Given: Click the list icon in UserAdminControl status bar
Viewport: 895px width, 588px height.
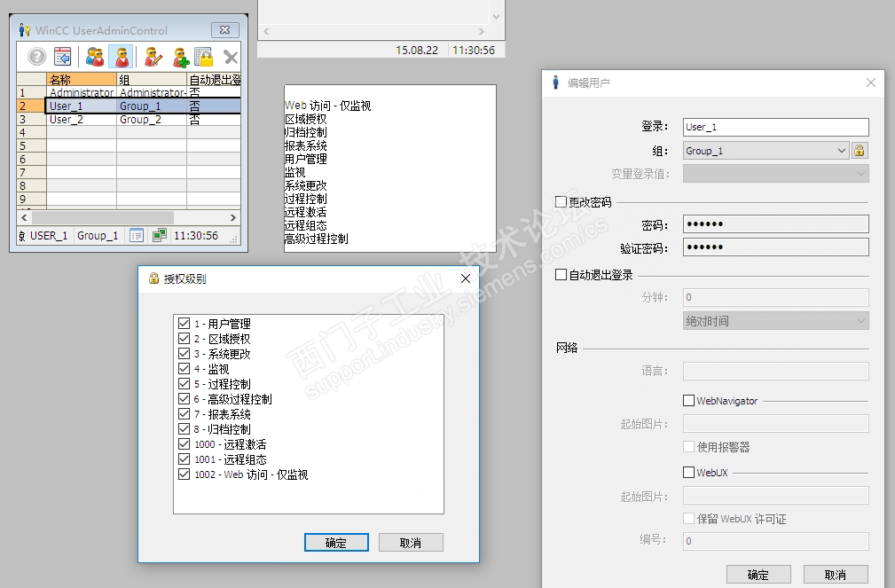Looking at the screenshot, I should tap(137, 235).
